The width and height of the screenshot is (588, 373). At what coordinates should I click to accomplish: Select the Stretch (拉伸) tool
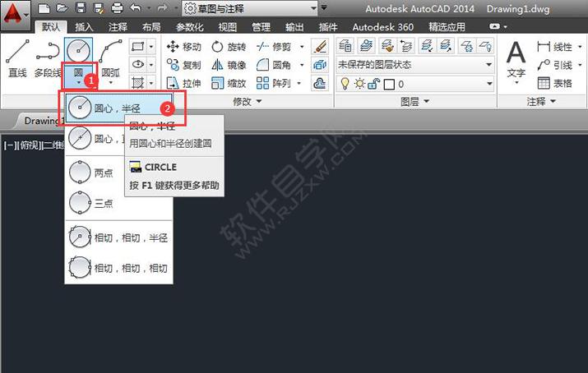(x=183, y=83)
